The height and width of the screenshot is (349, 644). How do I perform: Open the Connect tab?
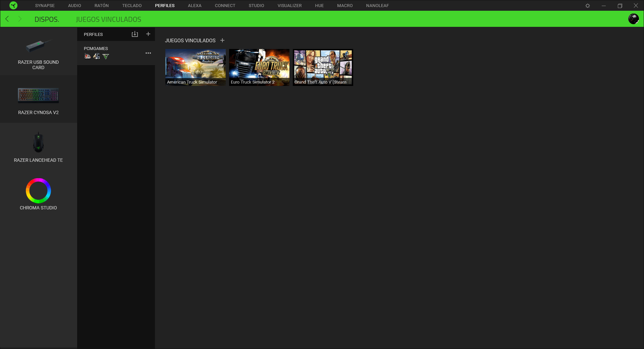(225, 6)
